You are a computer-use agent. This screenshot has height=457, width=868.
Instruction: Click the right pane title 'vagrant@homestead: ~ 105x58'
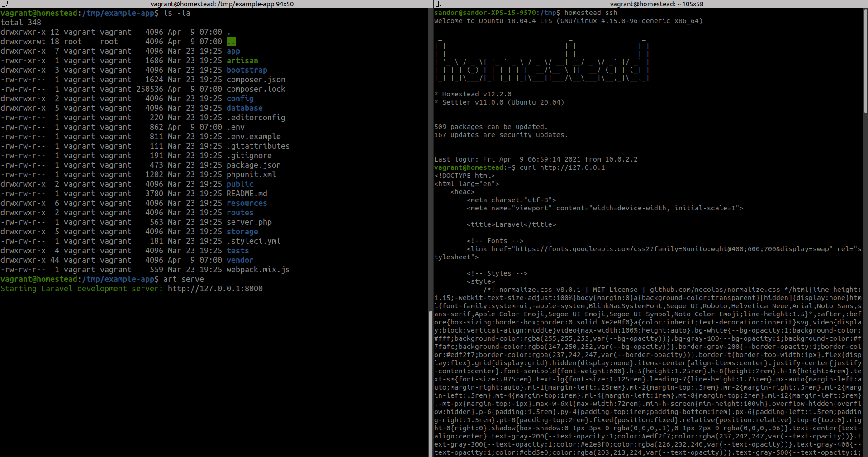[x=657, y=4]
